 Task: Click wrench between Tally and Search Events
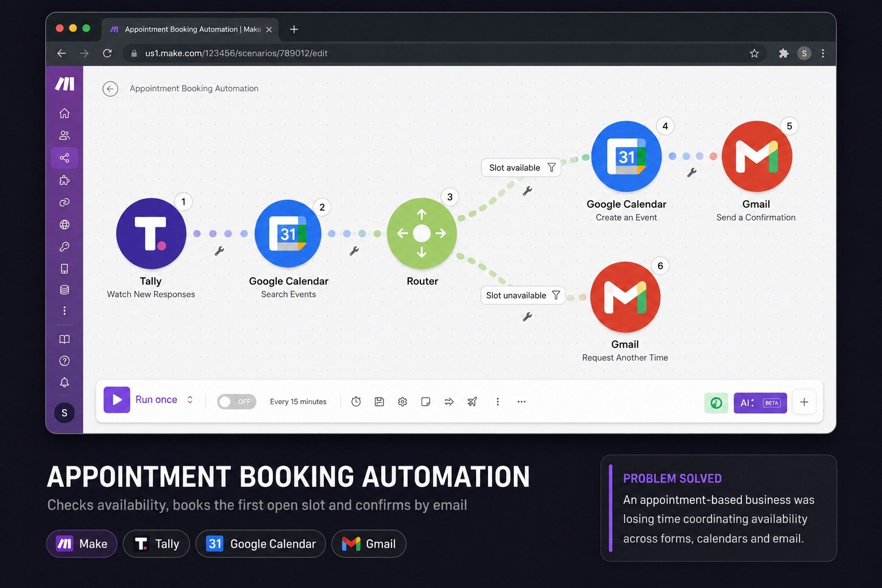pos(219,251)
